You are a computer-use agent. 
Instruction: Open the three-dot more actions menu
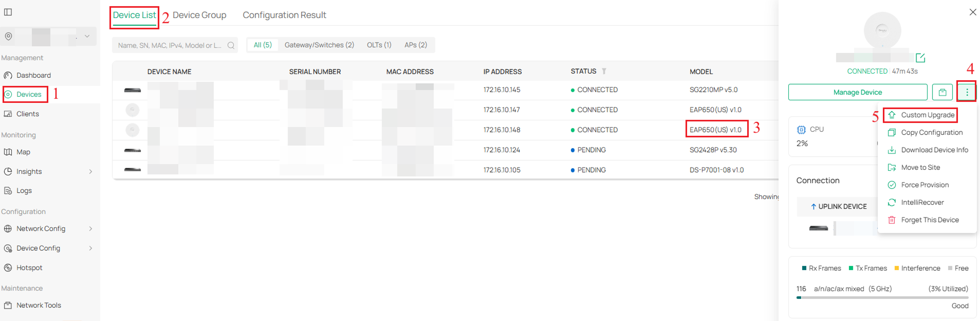tap(967, 92)
